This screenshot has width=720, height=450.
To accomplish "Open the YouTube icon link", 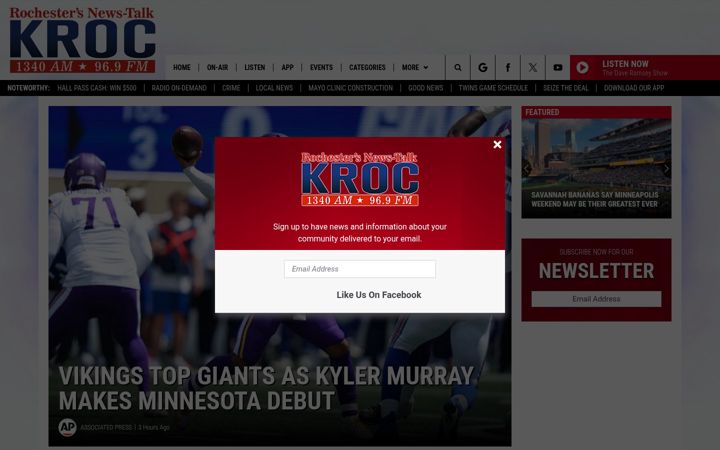I will tap(557, 68).
